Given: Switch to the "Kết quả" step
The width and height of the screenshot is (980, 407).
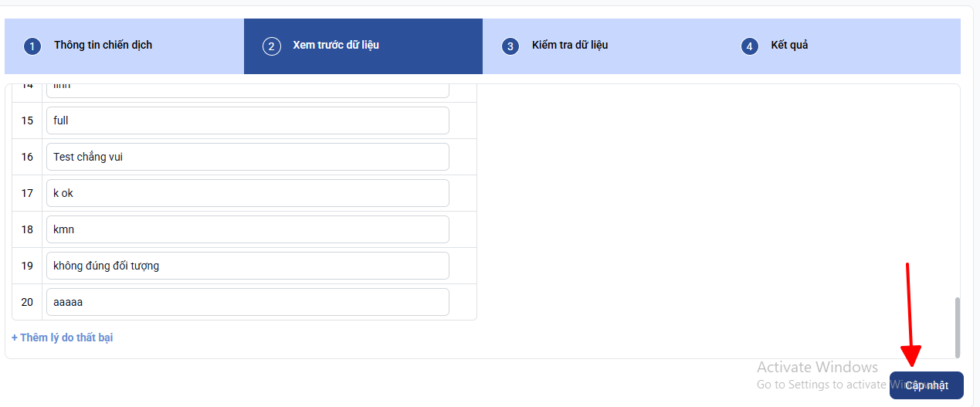Looking at the screenshot, I should click(x=789, y=45).
